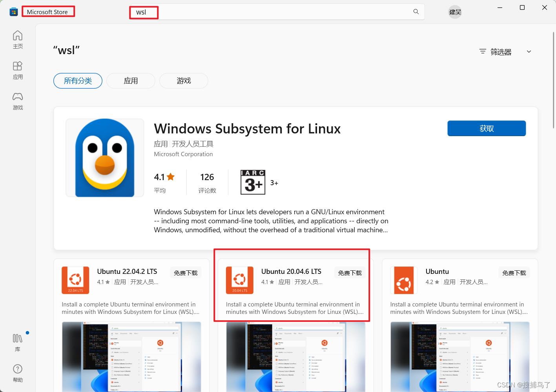Select the Games filter tab

[184, 81]
